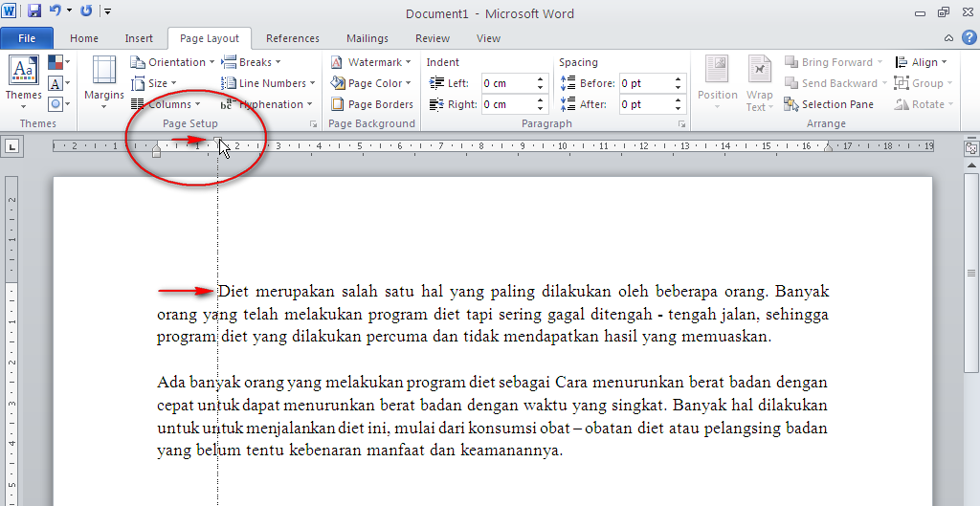
Task: Open the Align dropdown
Action: (x=922, y=62)
